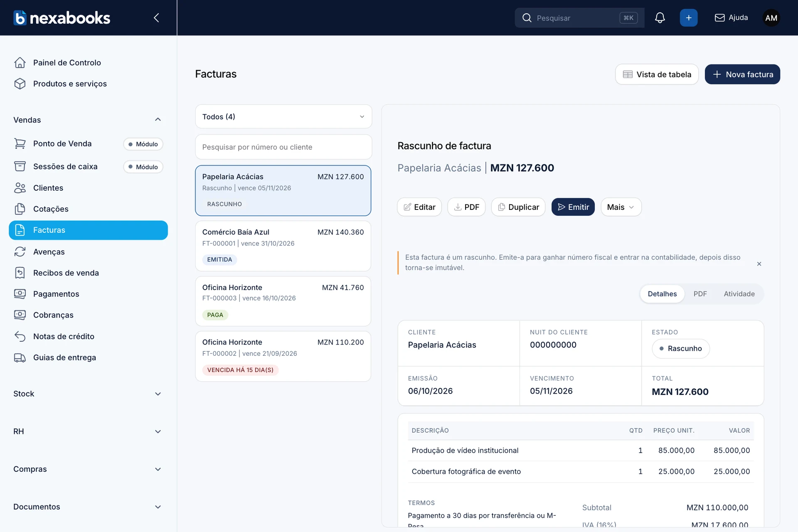Viewport: 798px width, 532px height.
Task: Select Oficina Horizonte FT-000003 invoice
Action: pos(283,301)
